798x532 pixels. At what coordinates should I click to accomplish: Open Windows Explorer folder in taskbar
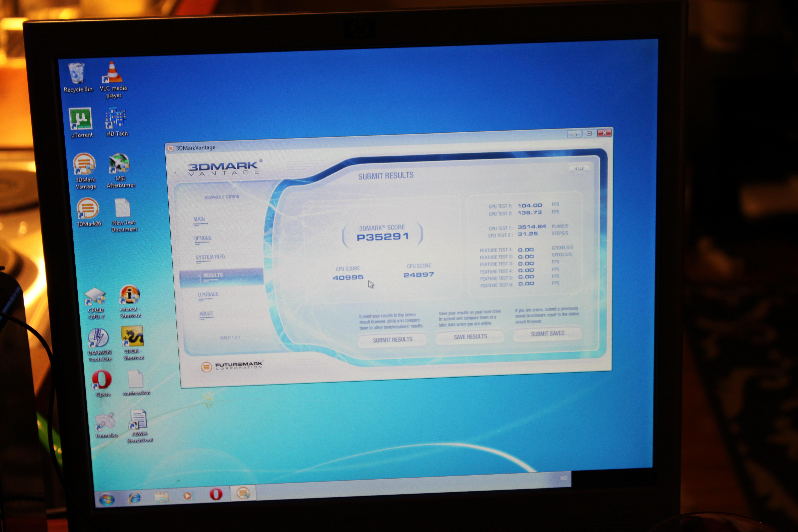point(162,497)
